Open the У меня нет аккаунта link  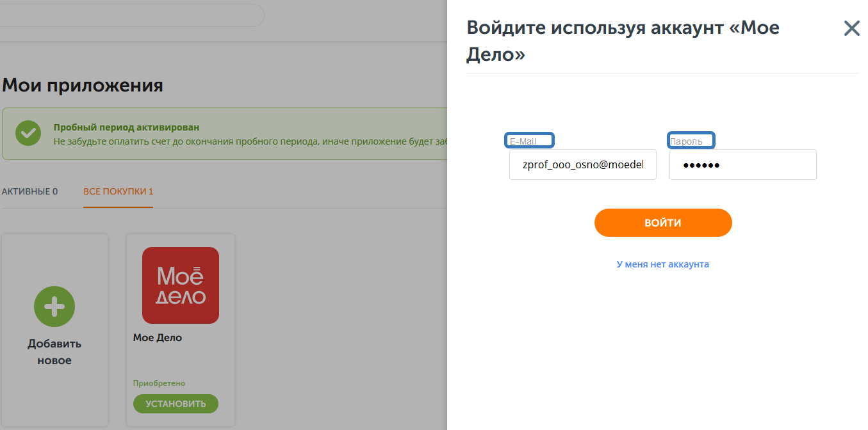click(663, 264)
